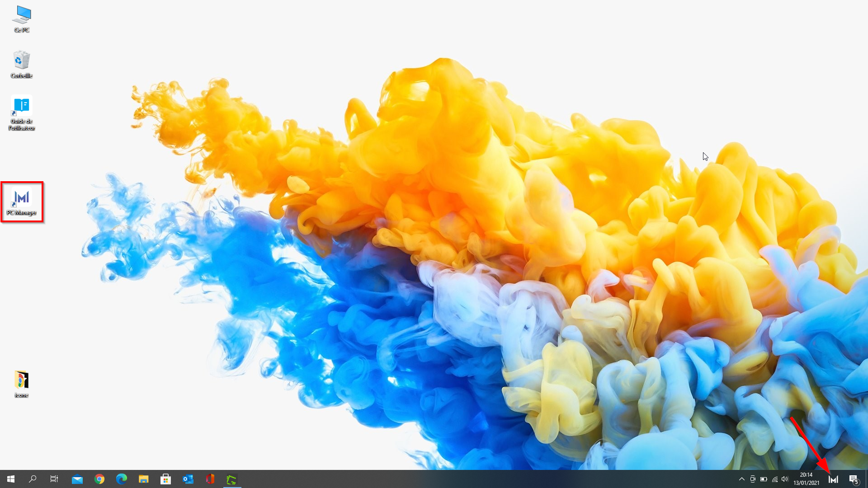Screen dimensions: 868x488
Task: Launch Google Chrome from the taskbar
Action: click(99, 479)
